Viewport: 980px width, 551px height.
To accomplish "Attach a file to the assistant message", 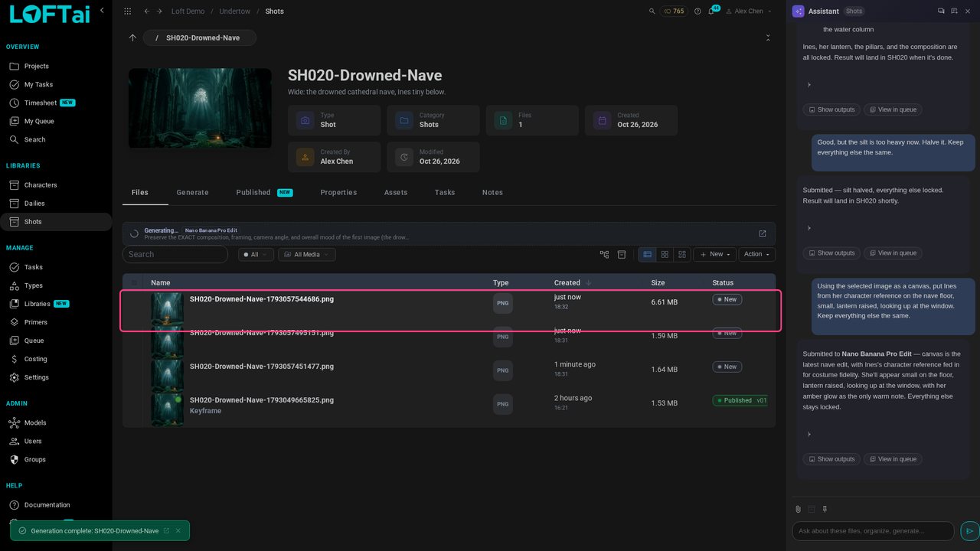I will coord(798,509).
